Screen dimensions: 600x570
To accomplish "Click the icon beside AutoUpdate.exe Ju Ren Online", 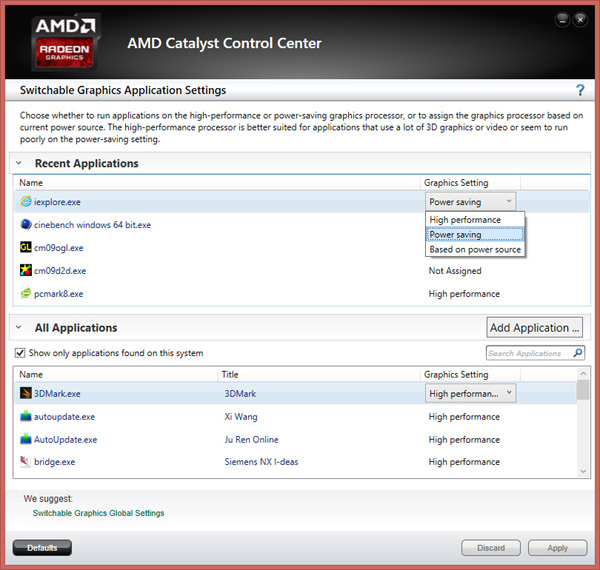I will pyautogui.click(x=26, y=439).
